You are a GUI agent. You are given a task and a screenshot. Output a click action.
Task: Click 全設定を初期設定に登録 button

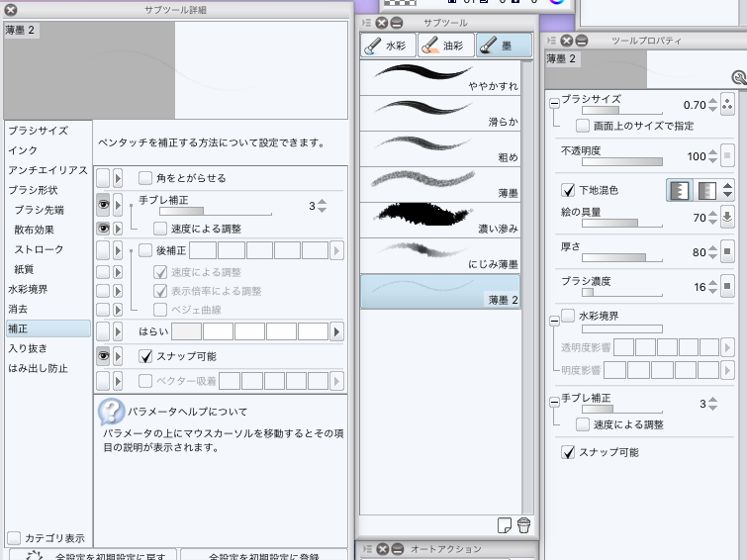(x=263, y=555)
